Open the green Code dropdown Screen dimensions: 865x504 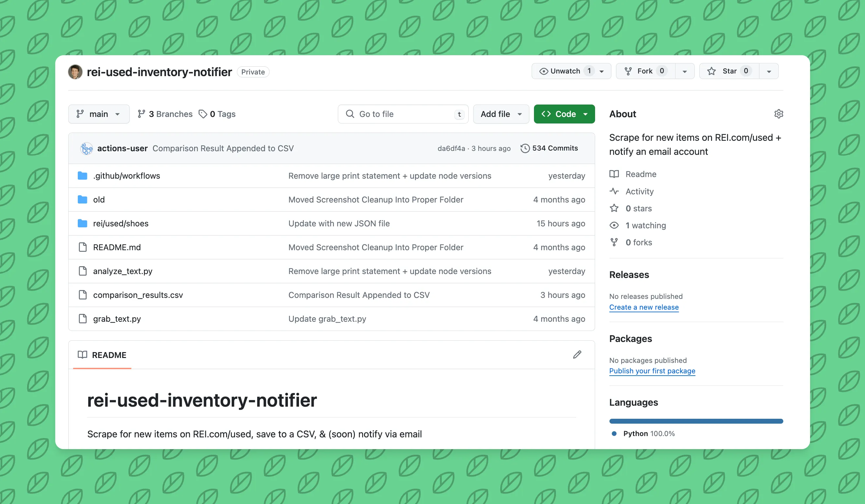point(564,114)
